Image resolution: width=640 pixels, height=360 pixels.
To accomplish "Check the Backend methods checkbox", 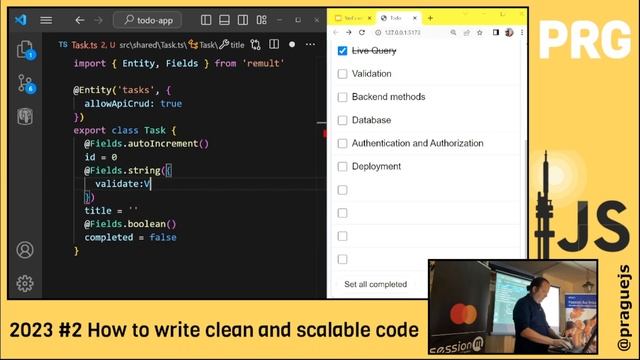I will click(342, 97).
